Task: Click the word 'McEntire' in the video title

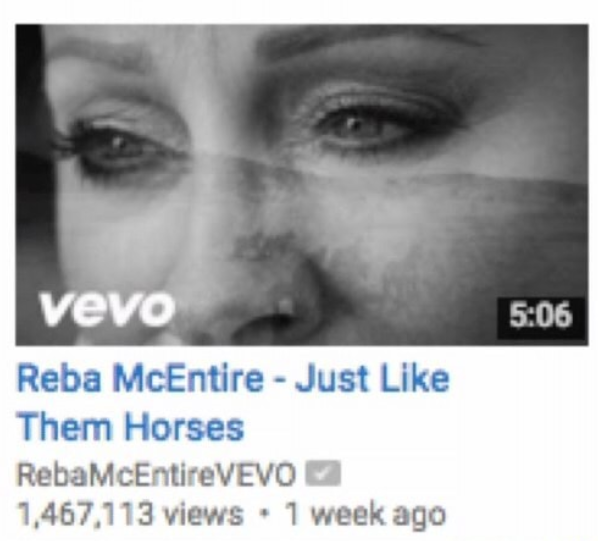Action: (x=188, y=378)
